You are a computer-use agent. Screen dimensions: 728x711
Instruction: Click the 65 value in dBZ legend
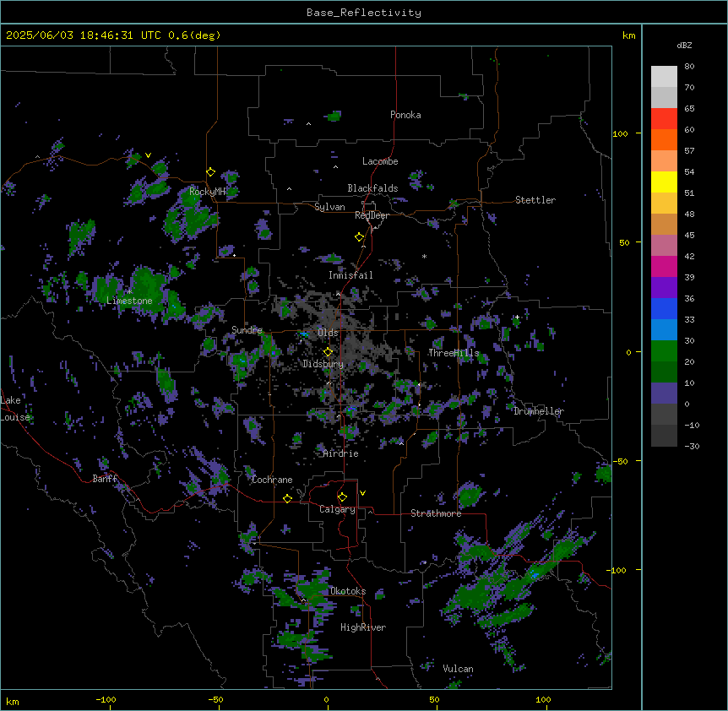tap(689, 109)
